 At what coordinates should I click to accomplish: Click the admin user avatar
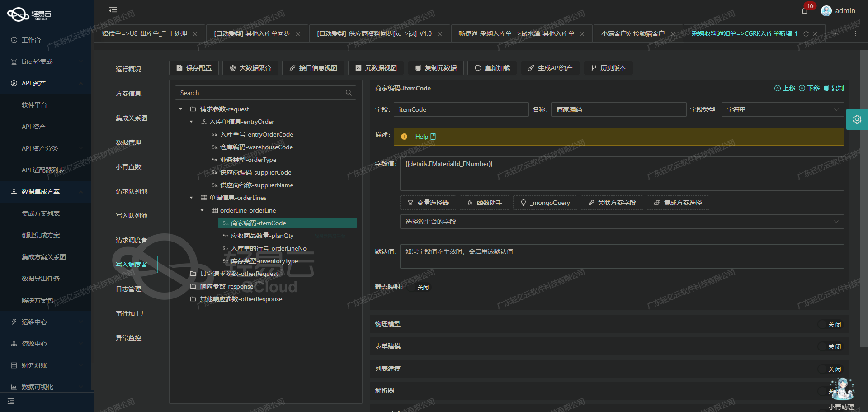click(x=826, y=11)
